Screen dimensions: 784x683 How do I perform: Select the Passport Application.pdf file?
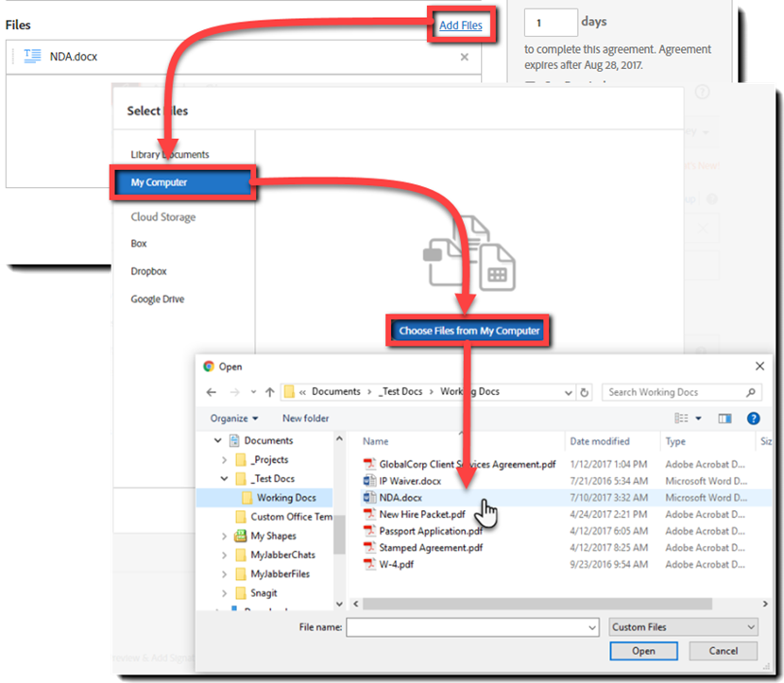[x=431, y=531]
